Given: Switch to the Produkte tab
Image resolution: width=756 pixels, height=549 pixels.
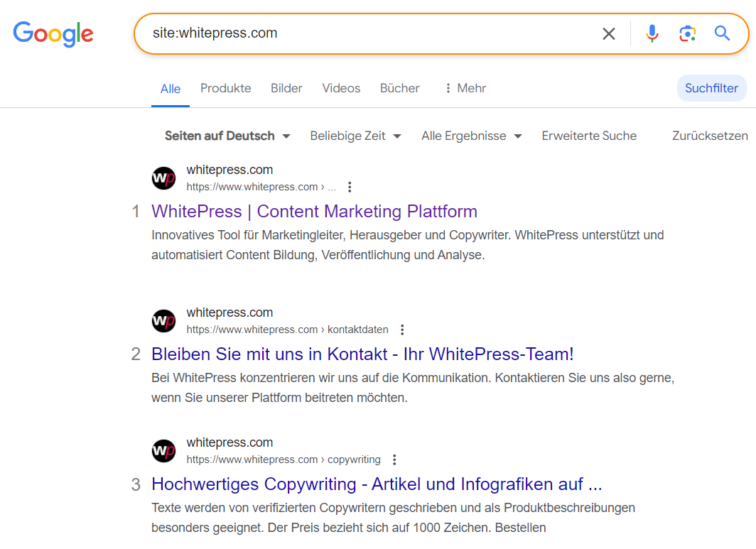Looking at the screenshot, I should click(x=226, y=88).
